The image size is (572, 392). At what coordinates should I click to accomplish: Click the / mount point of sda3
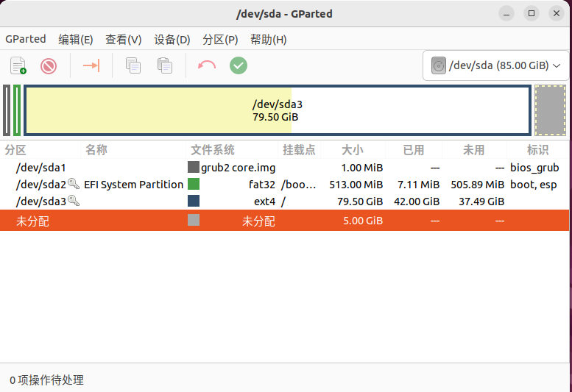(x=283, y=202)
